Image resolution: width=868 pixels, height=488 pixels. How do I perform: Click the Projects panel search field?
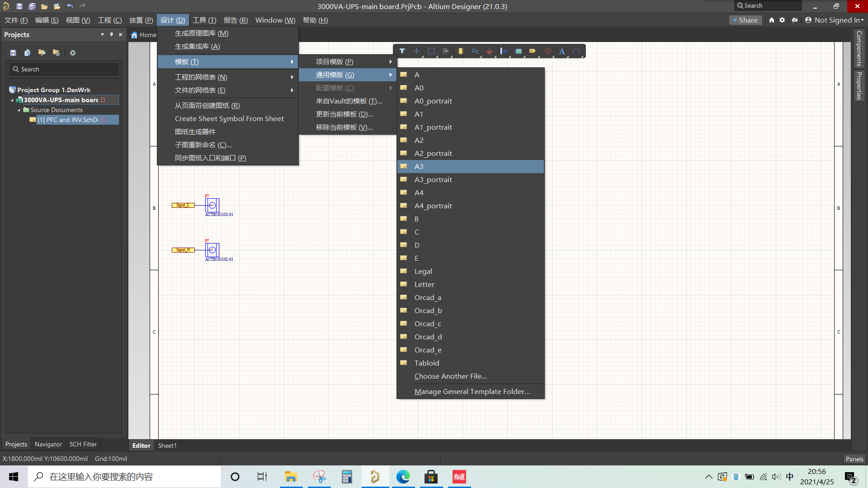point(64,69)
